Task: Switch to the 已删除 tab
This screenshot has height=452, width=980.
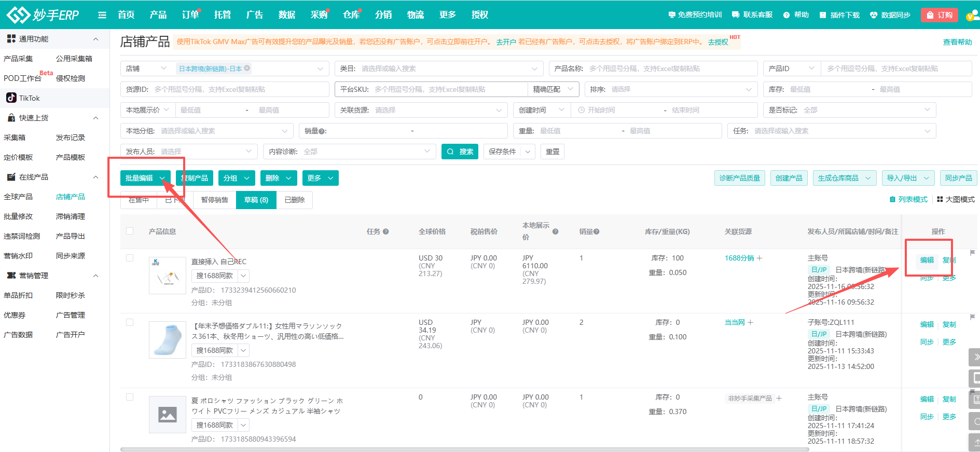Action: [x=294, y=200]
